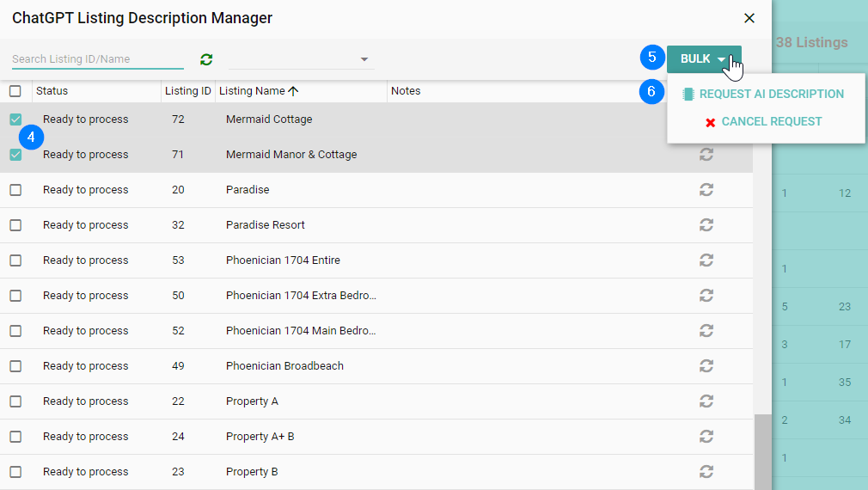Click refresh icon for Property B
This screenshot has height=490, width=868.
(x=706, y=472)
